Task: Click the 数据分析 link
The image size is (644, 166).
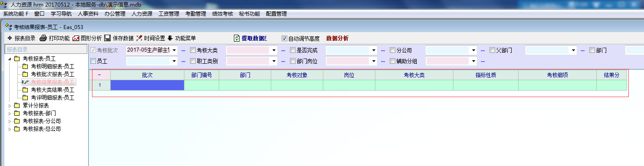Action: 337,38
